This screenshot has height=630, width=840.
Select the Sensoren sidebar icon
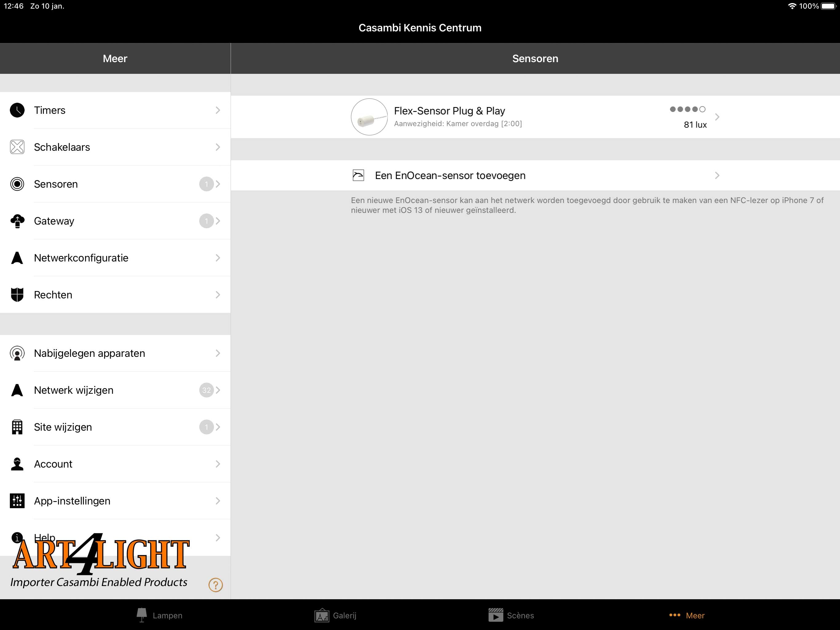tap(17, 184)
